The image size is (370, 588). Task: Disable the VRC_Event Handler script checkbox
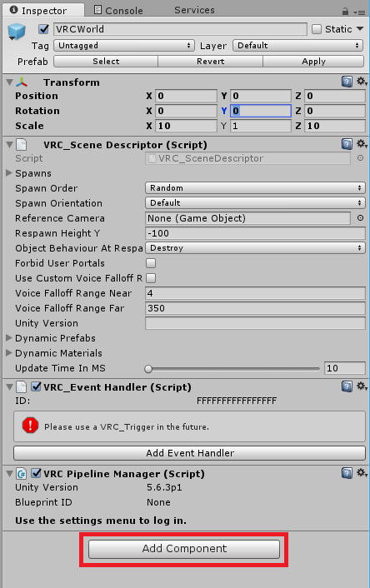coord(36,386)
